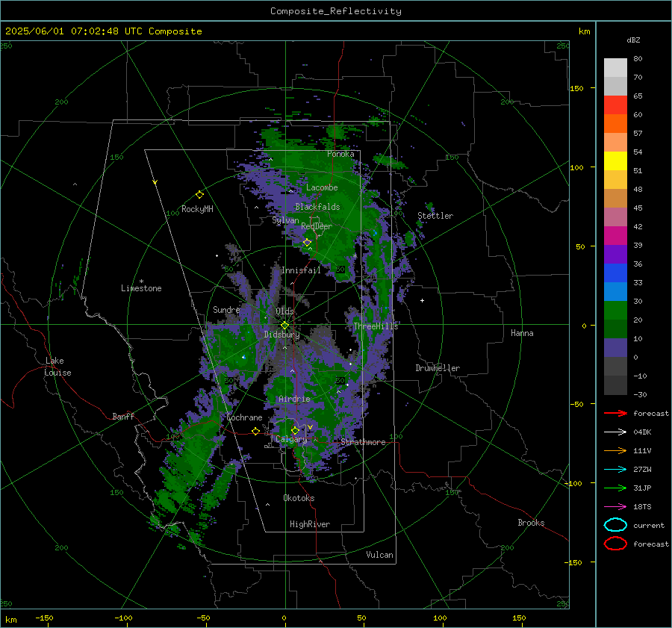This screenshot has width=672, height=628.
Task: Click the cyan current ellipse icon
Action: click(615, 525)
